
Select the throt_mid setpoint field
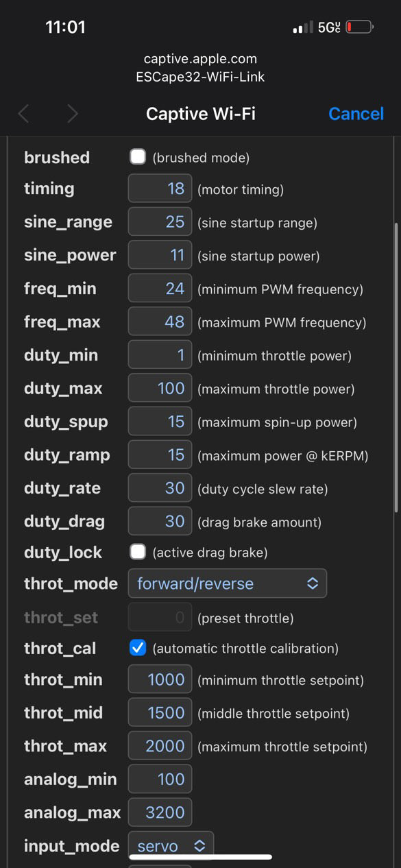pos(160,713)
